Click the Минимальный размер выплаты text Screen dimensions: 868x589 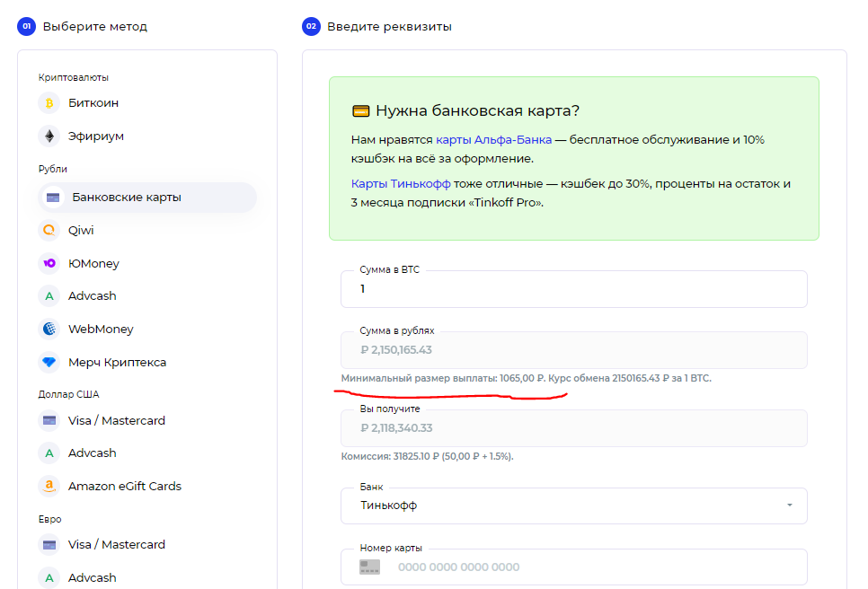click(443, 378)
